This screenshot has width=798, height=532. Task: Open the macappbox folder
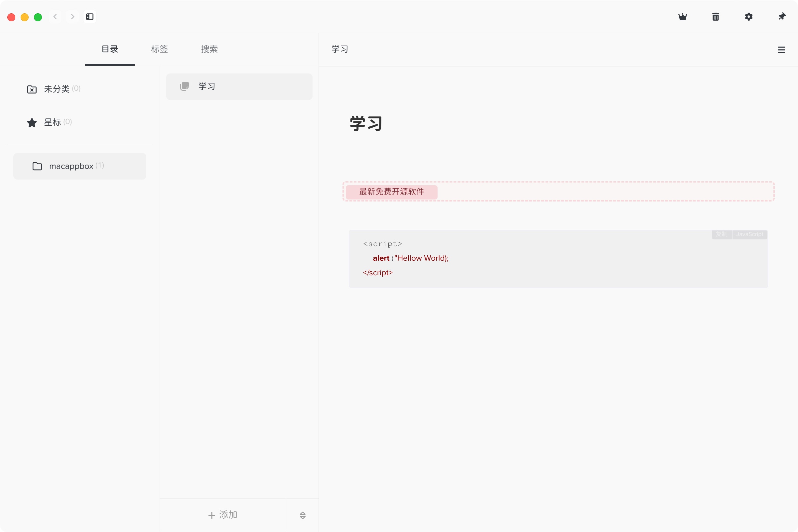[80, 166]
